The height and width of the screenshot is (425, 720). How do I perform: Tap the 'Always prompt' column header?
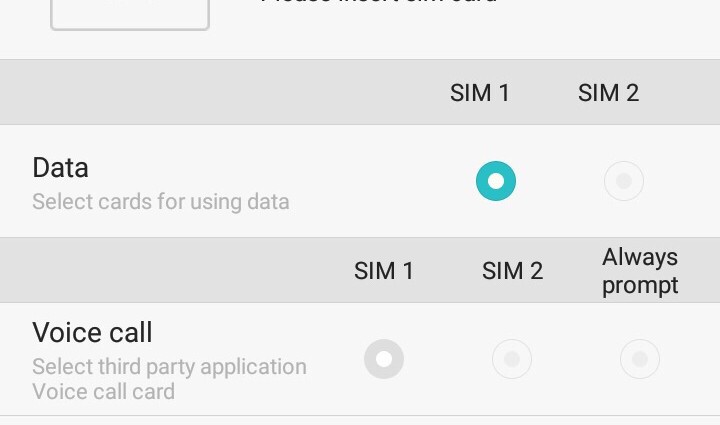(x=640, y=271)
